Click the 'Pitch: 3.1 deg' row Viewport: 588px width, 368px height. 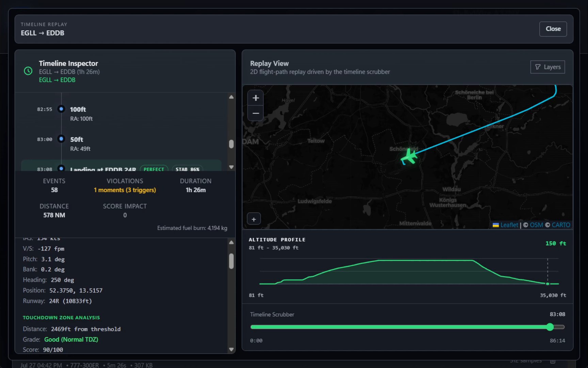pos(44,259)
